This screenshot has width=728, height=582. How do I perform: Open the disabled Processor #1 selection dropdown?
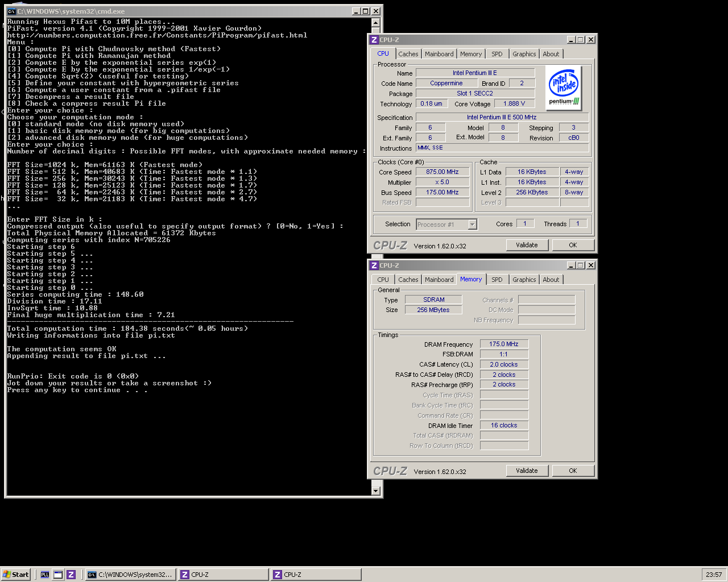(446, 225)
